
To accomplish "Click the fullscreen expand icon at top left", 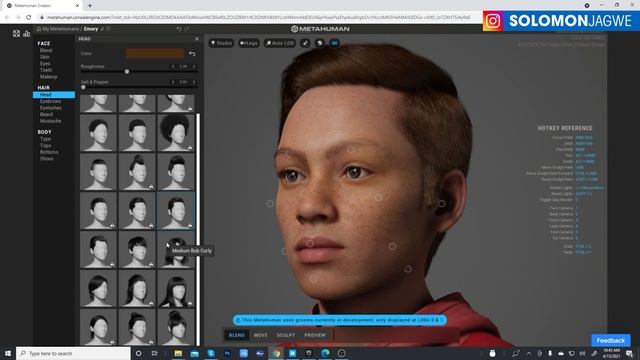I will [16, 34].
